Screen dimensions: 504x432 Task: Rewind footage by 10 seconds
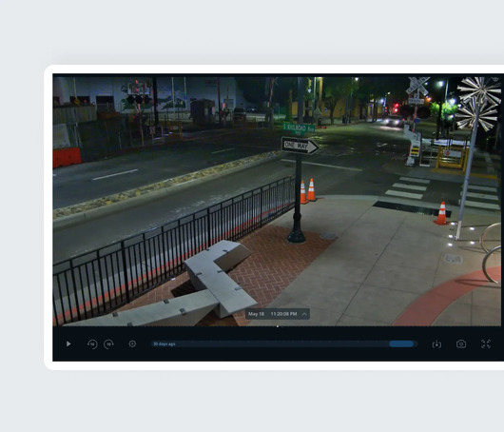click(92, 344)
